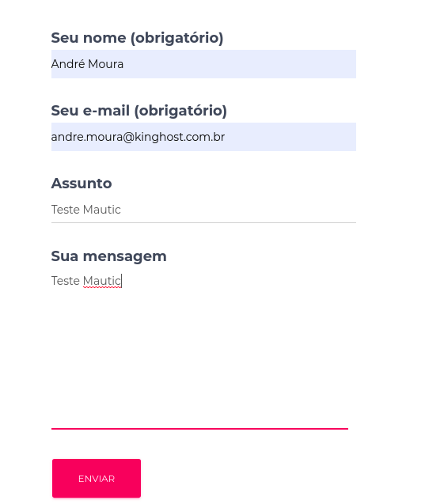Focus the Seu e-mail input field
This screenshot has width=425, height=504.
point(203,137)
